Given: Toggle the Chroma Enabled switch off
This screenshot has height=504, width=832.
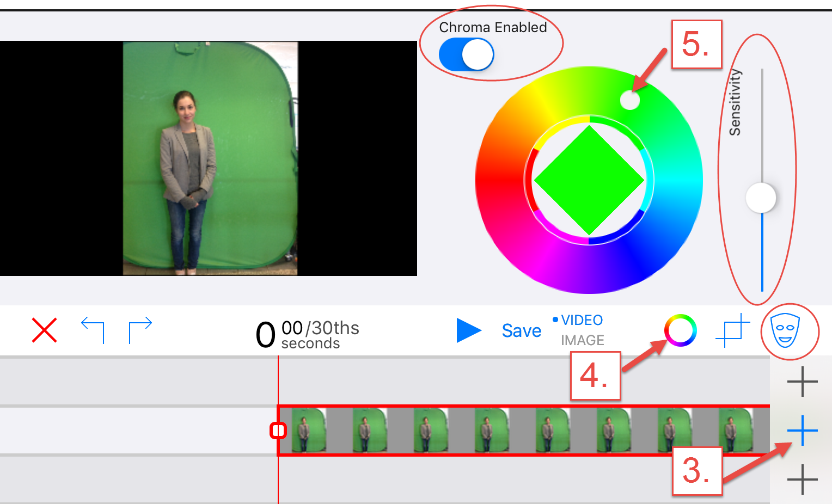Looking at the screenshot, I should pos(467,54).
